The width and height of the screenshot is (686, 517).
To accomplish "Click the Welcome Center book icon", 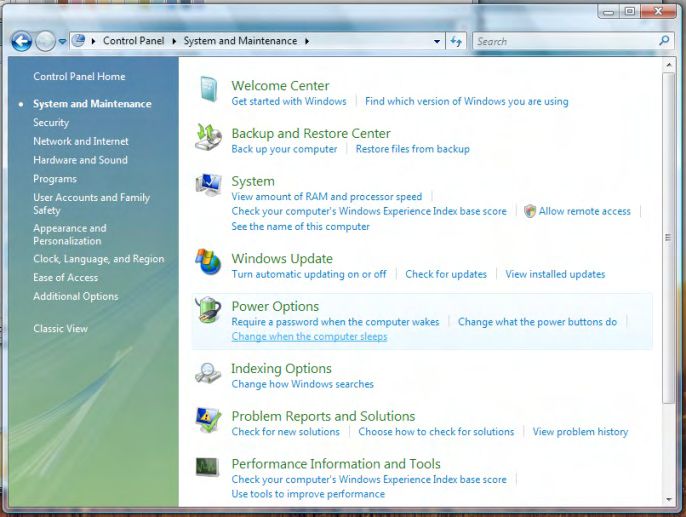I will click(209, 89).
